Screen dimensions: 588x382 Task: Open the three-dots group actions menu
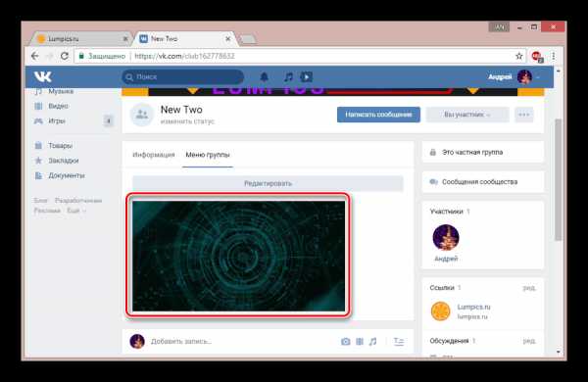[x=524, y=115]
